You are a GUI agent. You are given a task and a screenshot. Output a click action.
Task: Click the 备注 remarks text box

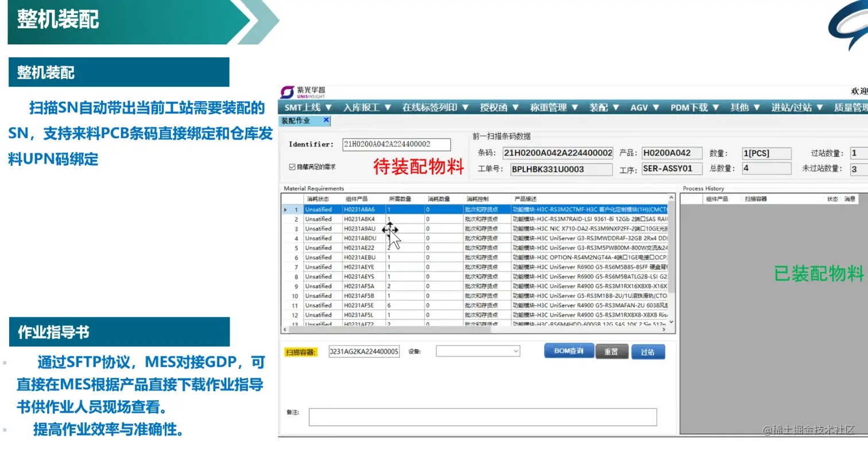[x=482, y=417]
